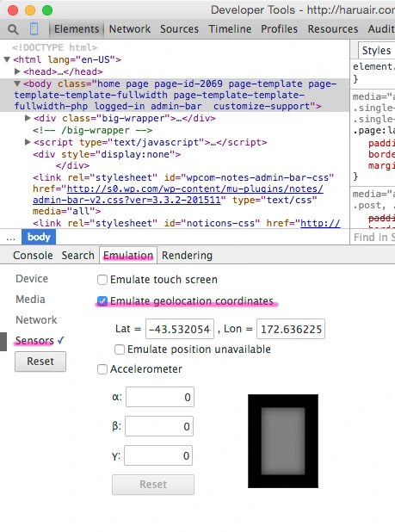Toggle the device mode phone icon
This screenshot has width=395, height=532.
coord(34,29)
